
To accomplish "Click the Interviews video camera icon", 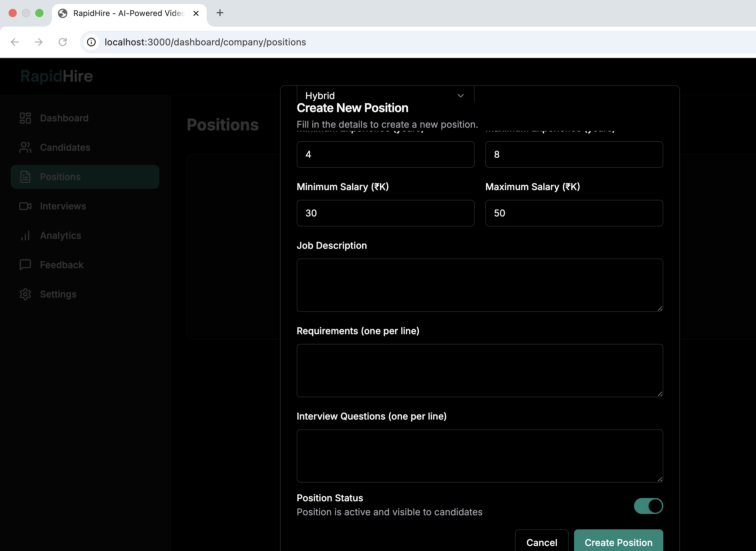I will 25,206.
